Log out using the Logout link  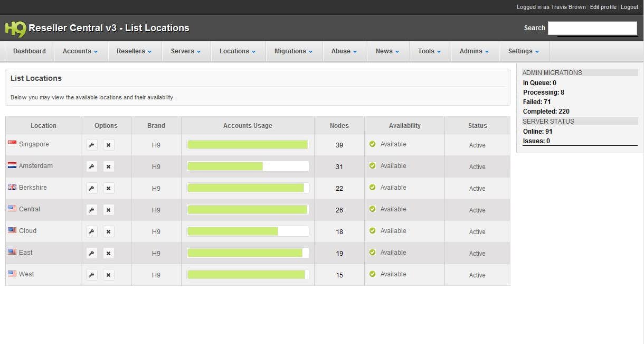click(x=629, y=7)
